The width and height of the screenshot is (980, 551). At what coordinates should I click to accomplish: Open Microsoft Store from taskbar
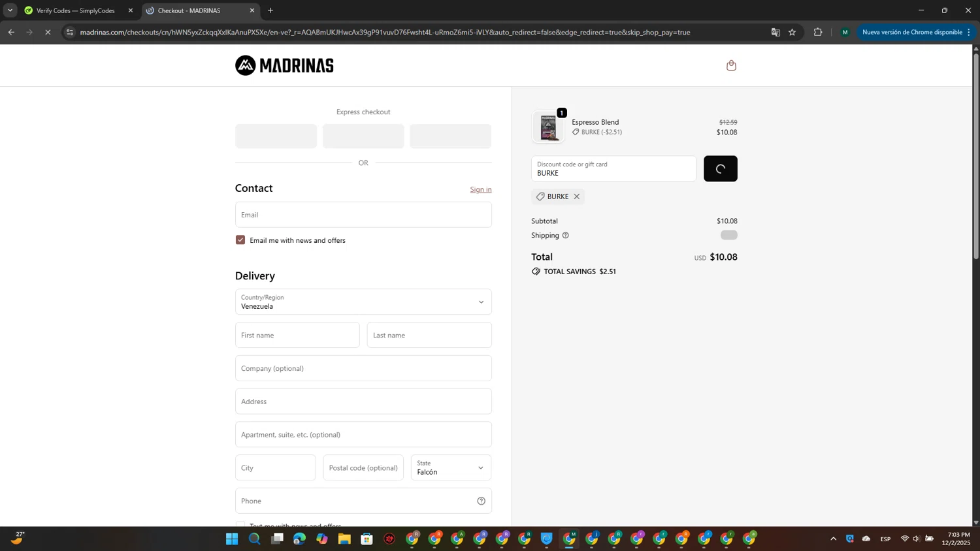point(367,539)
